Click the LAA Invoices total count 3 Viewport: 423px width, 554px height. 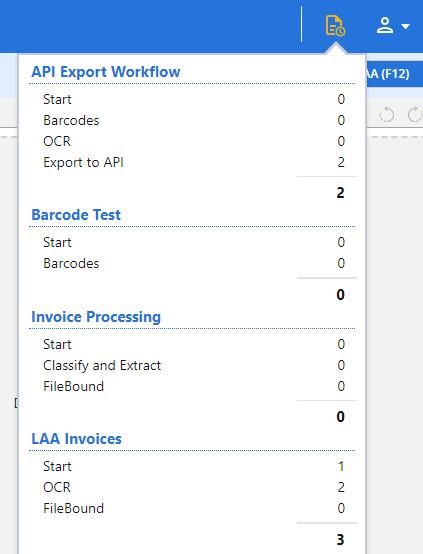(340, 540)
